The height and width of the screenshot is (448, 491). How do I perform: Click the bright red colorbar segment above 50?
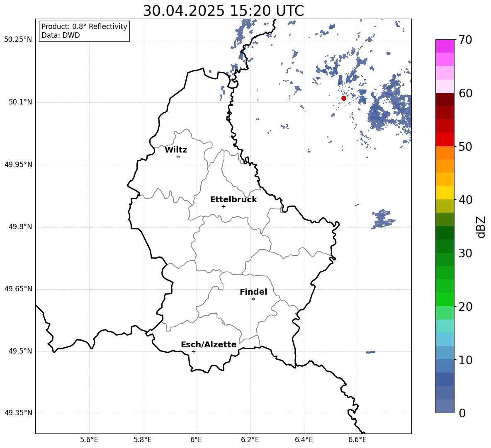[x=445, y=140]
